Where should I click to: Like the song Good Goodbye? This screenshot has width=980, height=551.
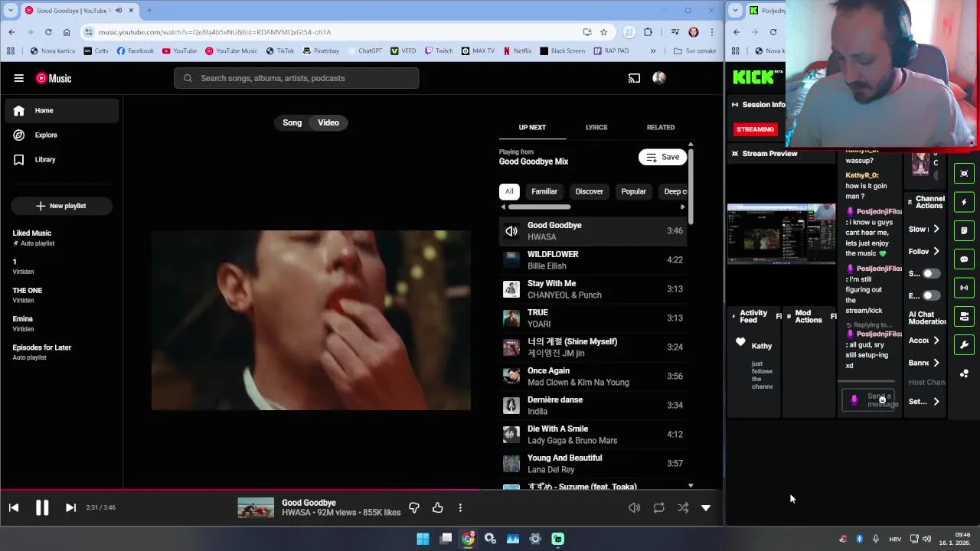point(438,507)
